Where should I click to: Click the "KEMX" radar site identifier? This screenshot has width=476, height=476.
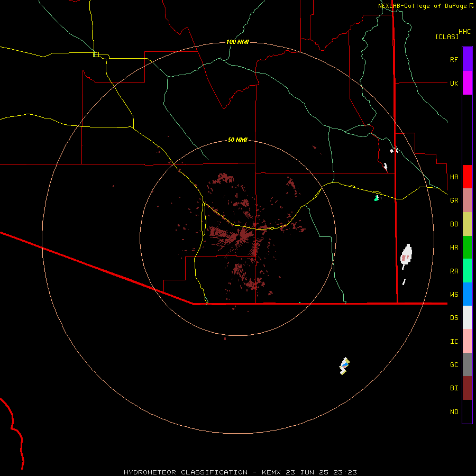point(271,472)
